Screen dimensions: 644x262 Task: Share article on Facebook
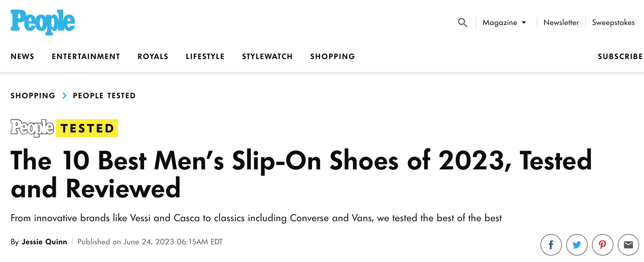pos(551,245)
